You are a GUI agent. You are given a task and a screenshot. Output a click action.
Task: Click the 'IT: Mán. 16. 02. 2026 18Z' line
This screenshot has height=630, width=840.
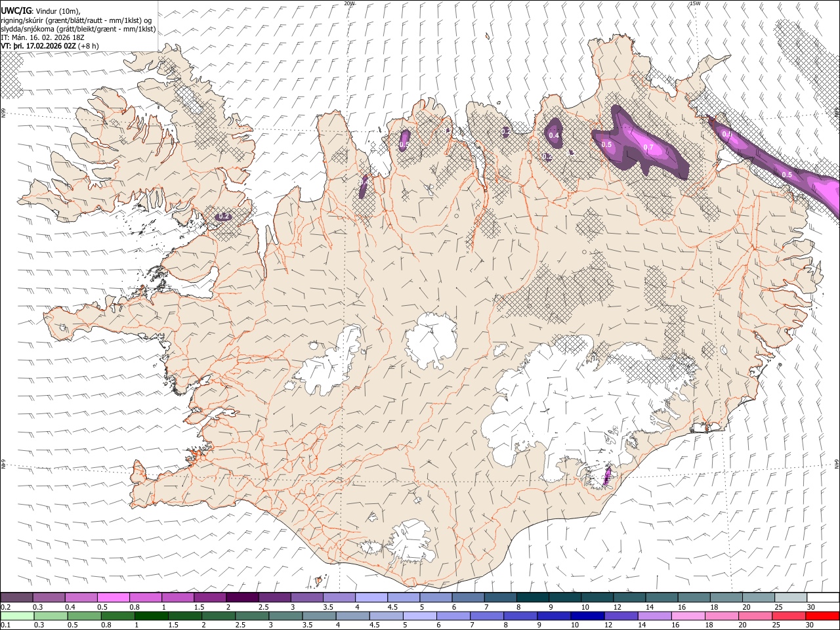coord(43,37)
